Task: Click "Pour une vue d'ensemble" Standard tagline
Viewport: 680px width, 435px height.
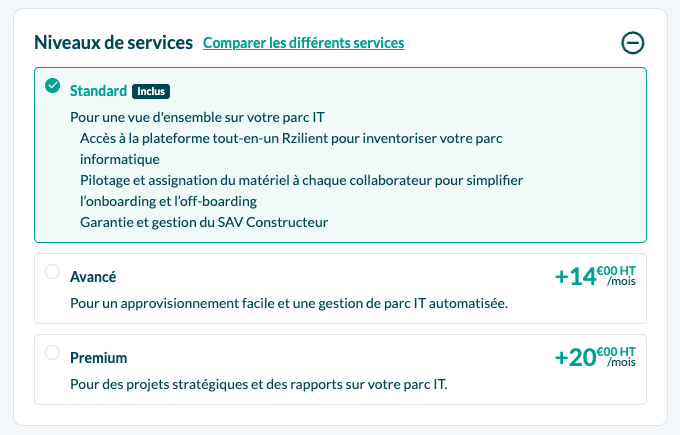Action: pos(197,117)
